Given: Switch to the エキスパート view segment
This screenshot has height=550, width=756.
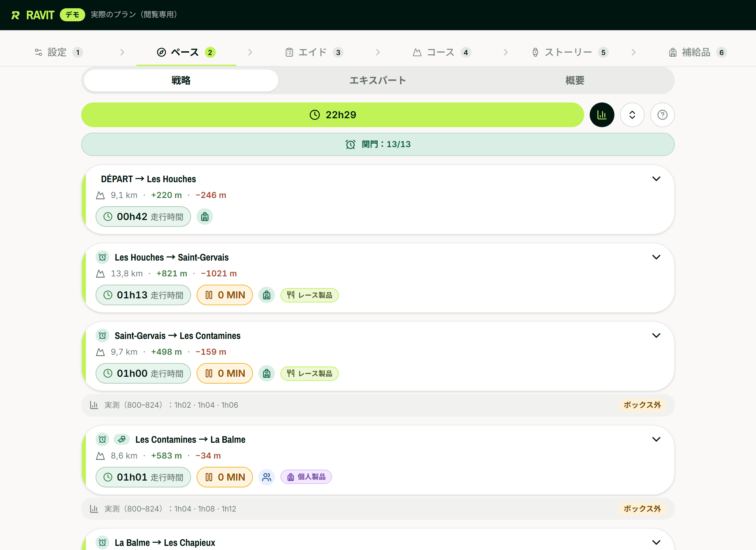Looking at the screenshot, I should pyautogui.click(x=378, y=80).
